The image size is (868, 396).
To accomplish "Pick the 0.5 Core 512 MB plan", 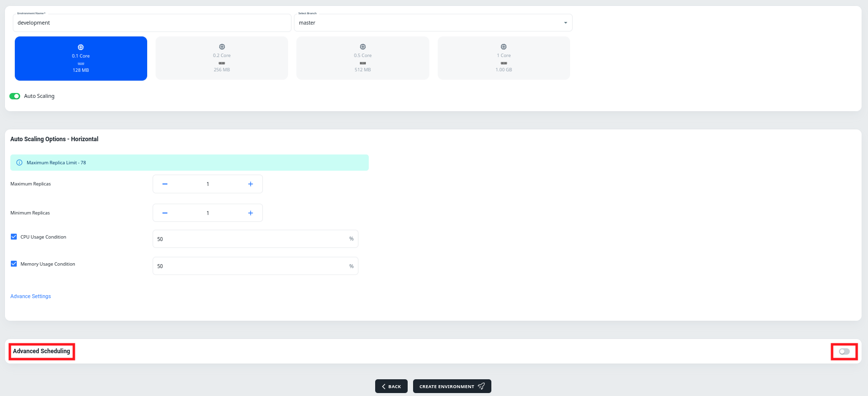I will pyautogui.click(x=363, y=58).
